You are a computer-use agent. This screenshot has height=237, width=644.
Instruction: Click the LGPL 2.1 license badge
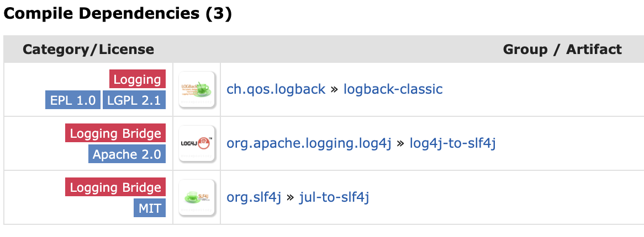[x=134, y=100]
